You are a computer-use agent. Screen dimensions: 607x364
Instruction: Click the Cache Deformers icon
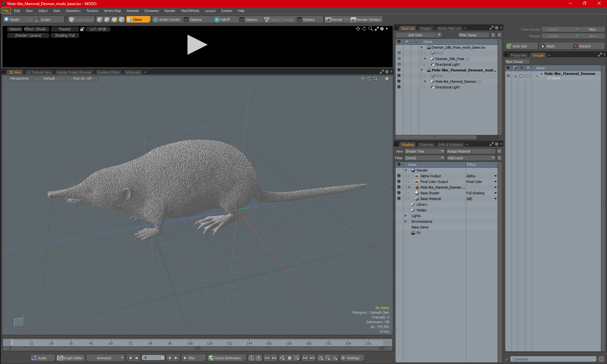click(211, 358)
